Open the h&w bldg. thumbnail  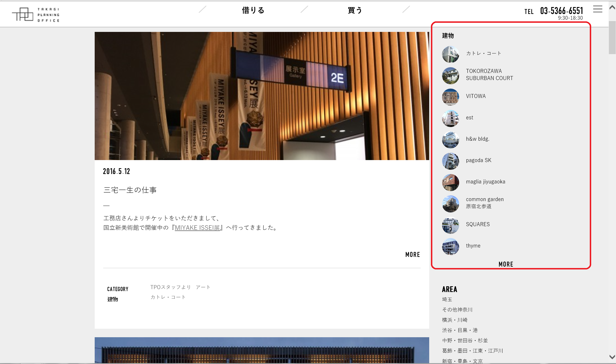451,140
